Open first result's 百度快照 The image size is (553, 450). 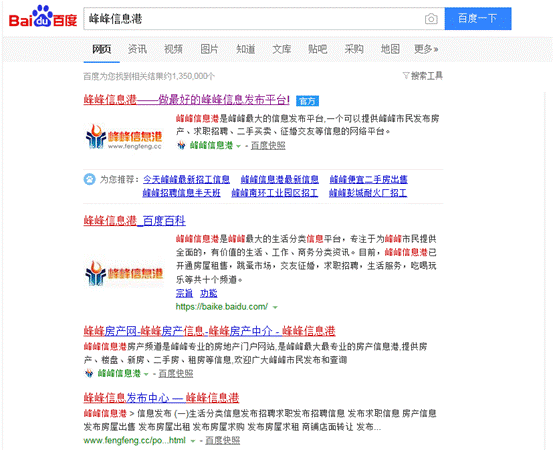tap(268, 145)
